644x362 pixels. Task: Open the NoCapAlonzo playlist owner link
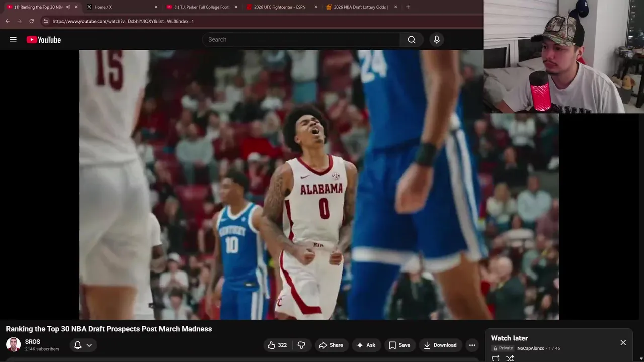(x=531, y=348)
